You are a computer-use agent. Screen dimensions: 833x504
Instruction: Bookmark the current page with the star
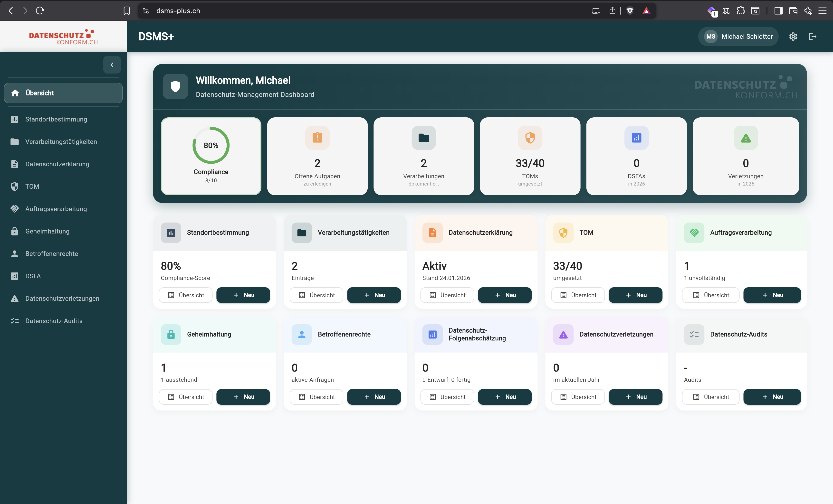(x=127, y=10)
